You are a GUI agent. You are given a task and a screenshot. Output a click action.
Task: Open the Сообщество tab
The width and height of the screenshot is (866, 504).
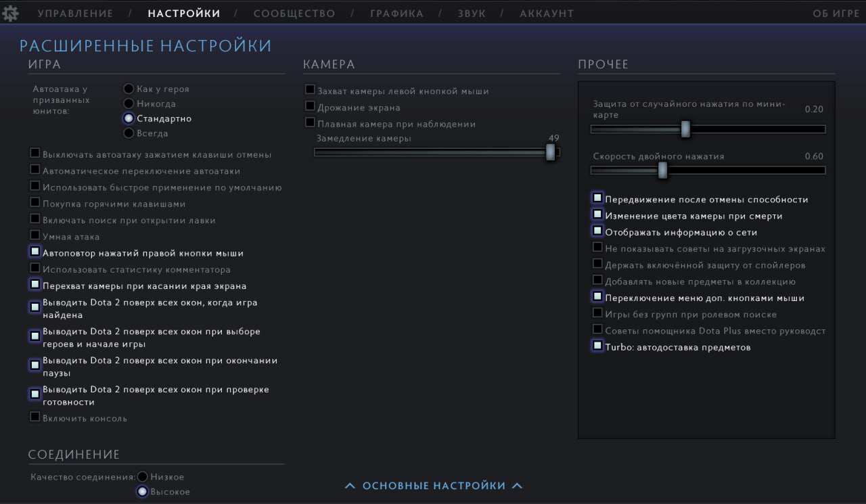pos(294,14)
